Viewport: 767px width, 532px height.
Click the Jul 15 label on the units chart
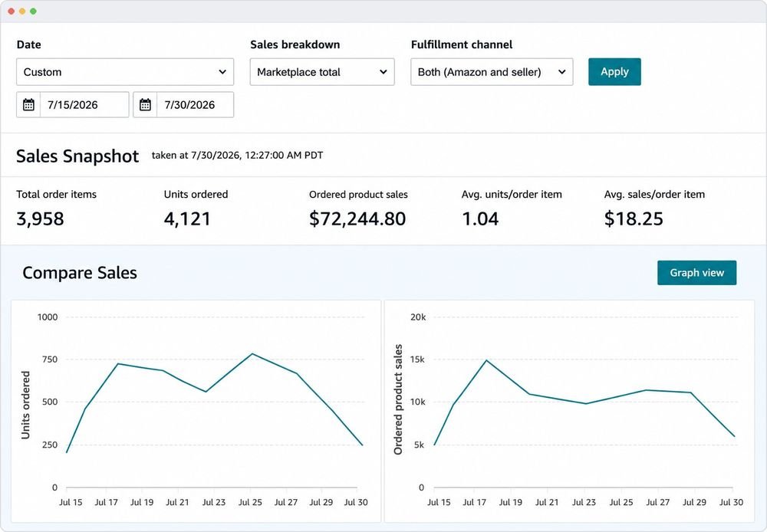pos(71,502)
